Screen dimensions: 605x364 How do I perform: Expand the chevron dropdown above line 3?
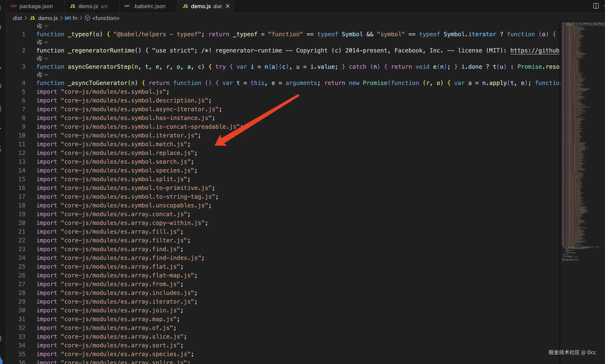pos(46,58)
